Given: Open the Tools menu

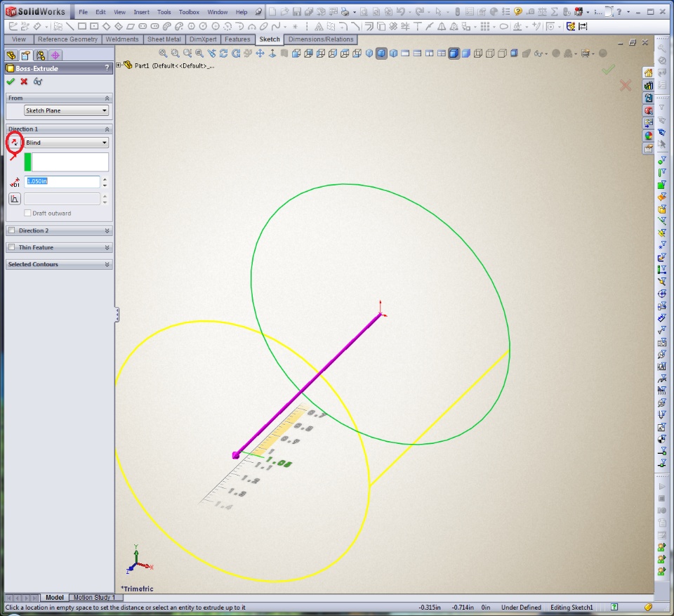Looking at the screenshot, I should [164, 12].
